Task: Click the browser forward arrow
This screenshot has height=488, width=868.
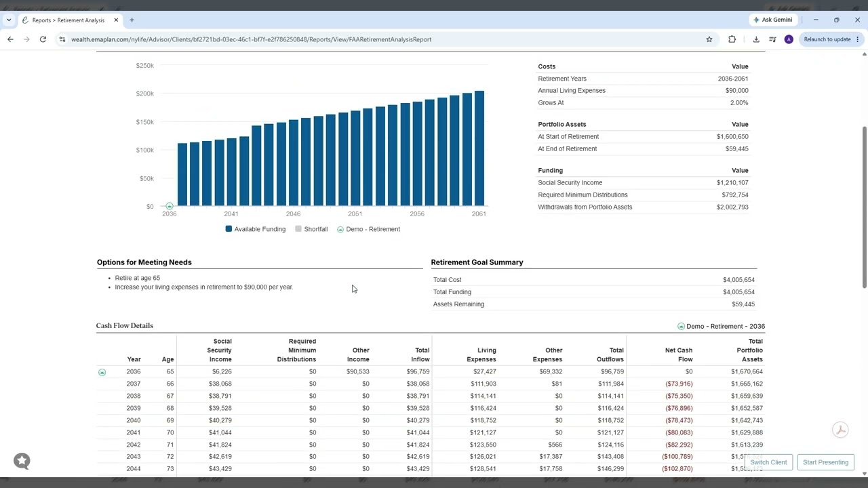Action: (x=26, y=39)
